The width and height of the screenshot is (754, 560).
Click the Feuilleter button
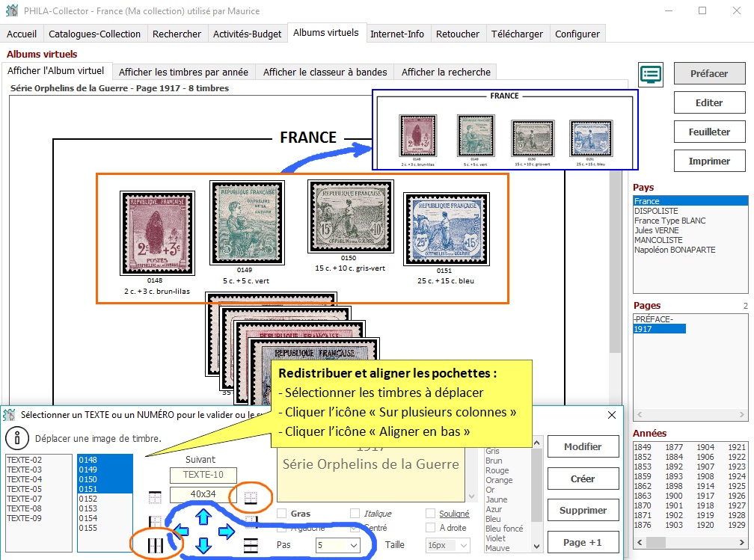[709, 132]
